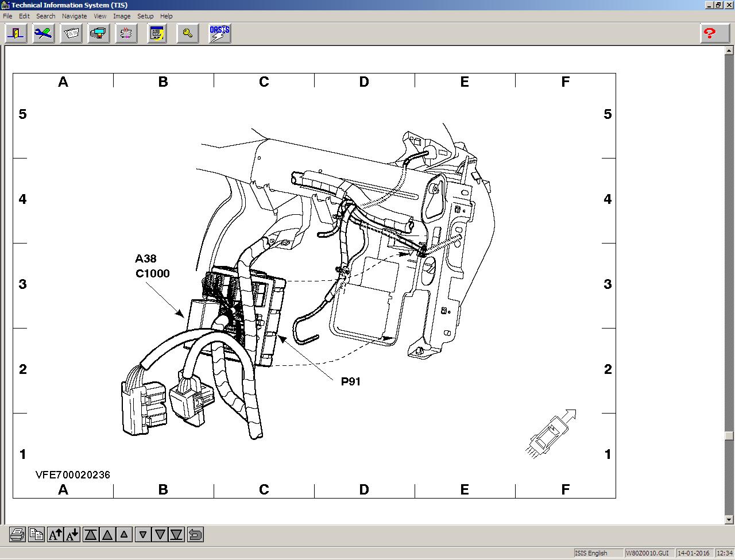
Task: Click the yellow key icon
Action: coord(188,33)
